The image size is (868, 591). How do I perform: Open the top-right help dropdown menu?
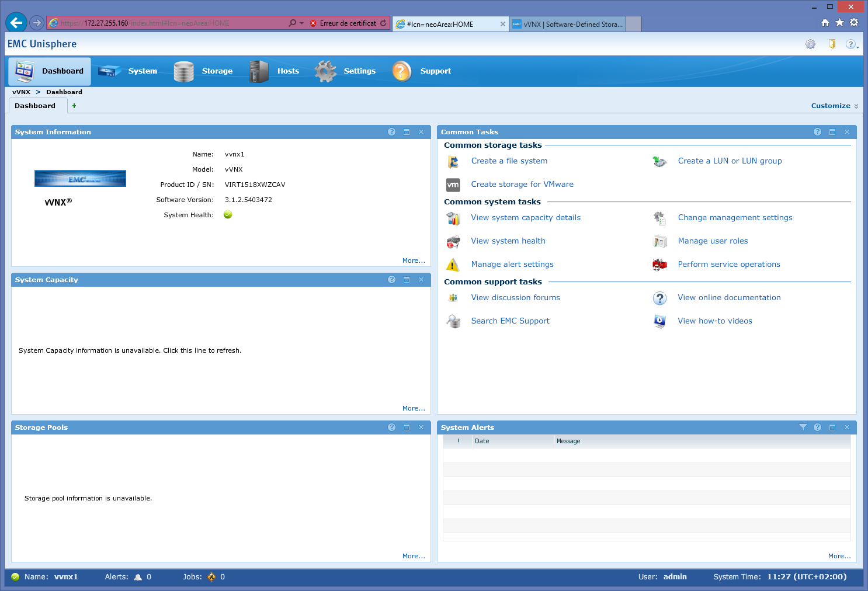pos(852,44)
